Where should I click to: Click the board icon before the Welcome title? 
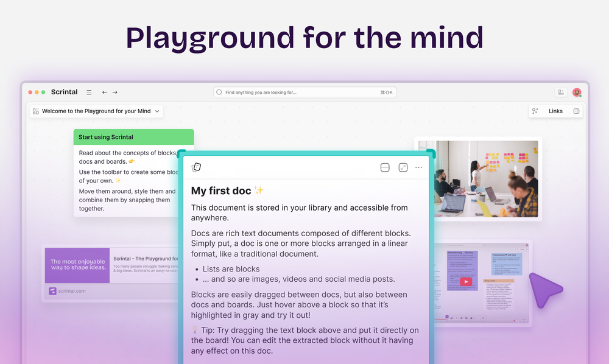pyautogui.click(x=36, y=111)
